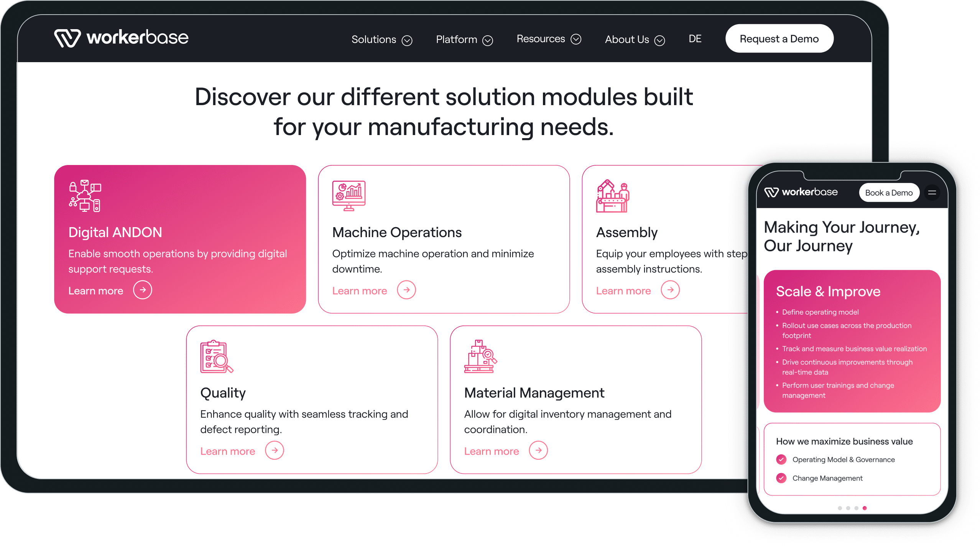Screen dimensions: 980x546
Task: Select the Machine Operations monitor chart icon
Action: click(x=348, y=195)
